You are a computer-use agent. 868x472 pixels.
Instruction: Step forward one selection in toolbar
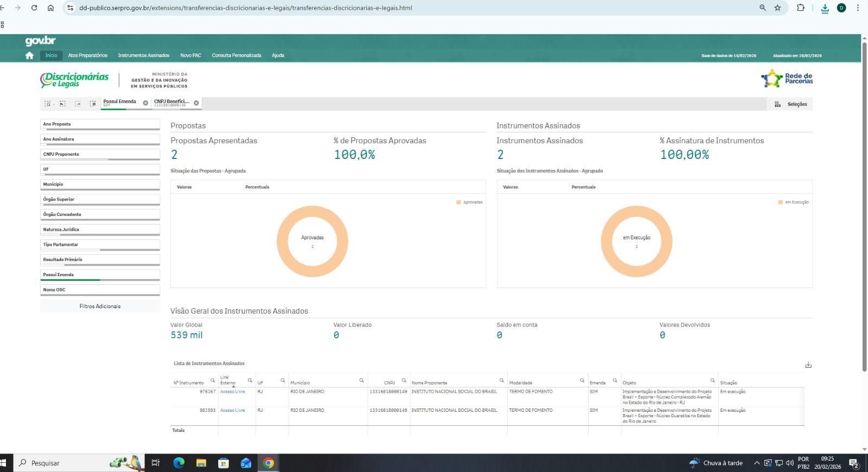click(78, 104)
